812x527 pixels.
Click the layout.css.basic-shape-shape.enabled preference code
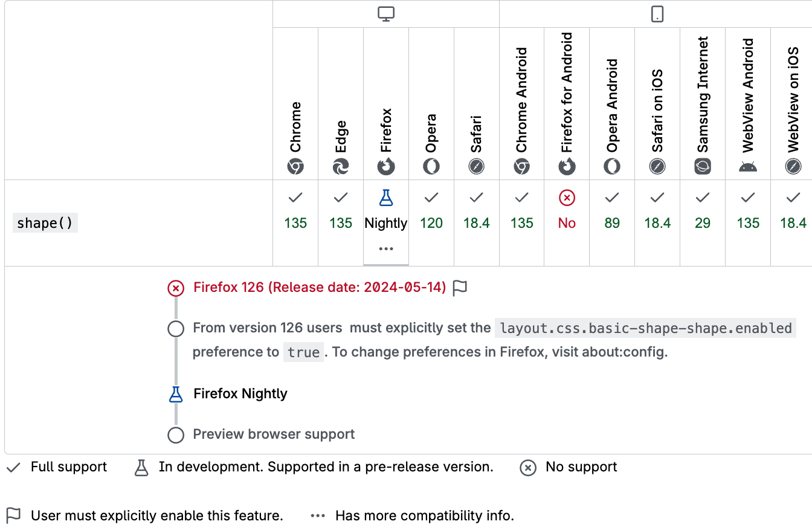(645, 328)
